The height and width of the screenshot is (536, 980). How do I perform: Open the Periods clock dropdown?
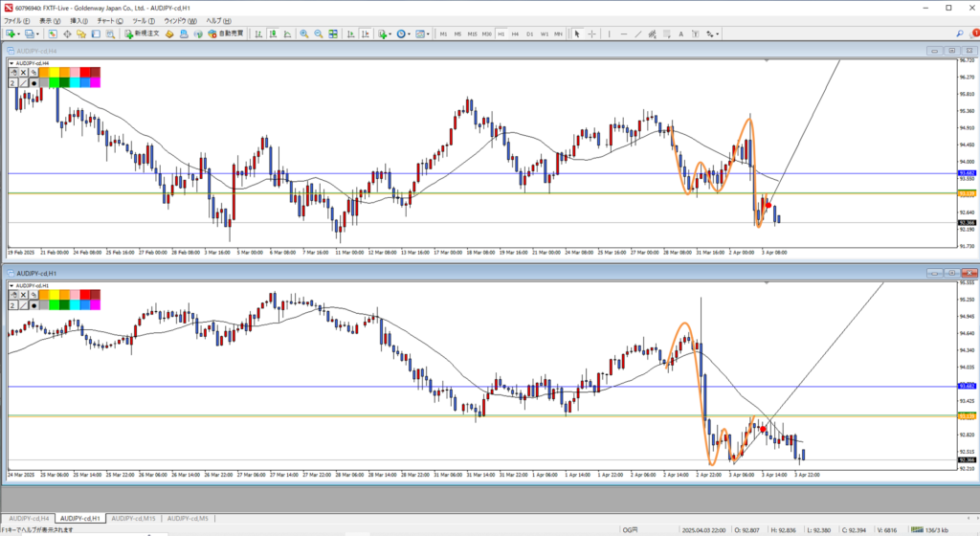(x=403, y=33)
